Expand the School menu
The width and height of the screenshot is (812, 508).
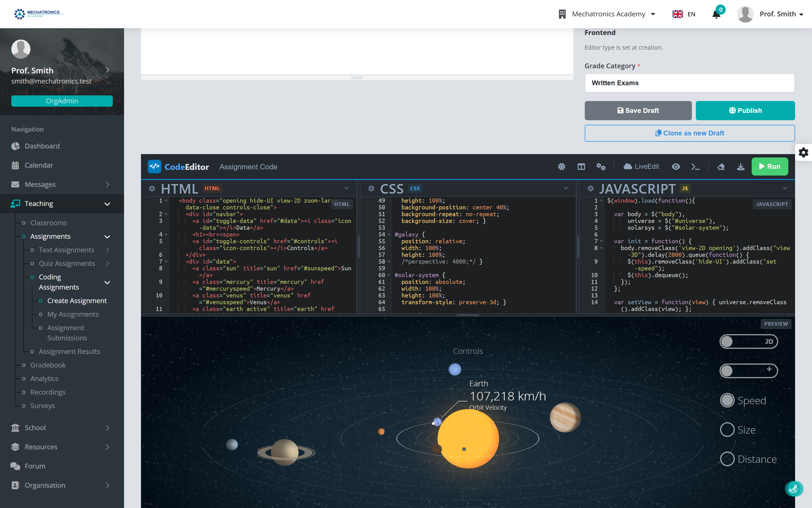pos(62,428)
